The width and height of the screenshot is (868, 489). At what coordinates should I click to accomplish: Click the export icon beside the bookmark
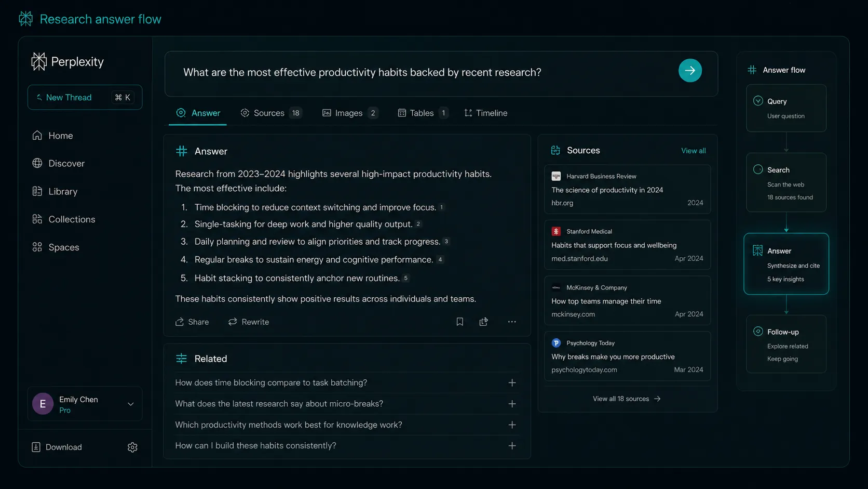point(483,322)
